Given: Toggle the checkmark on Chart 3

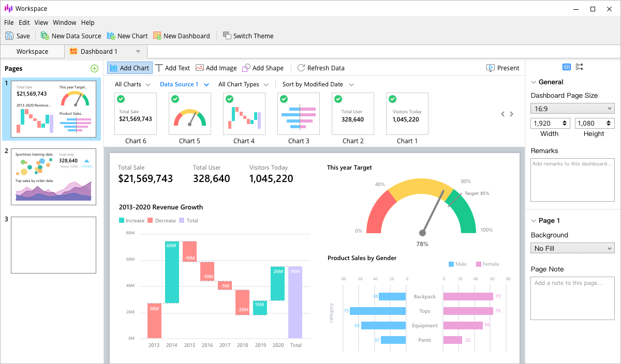Looking at the screenshot, I should click(284, 99).
